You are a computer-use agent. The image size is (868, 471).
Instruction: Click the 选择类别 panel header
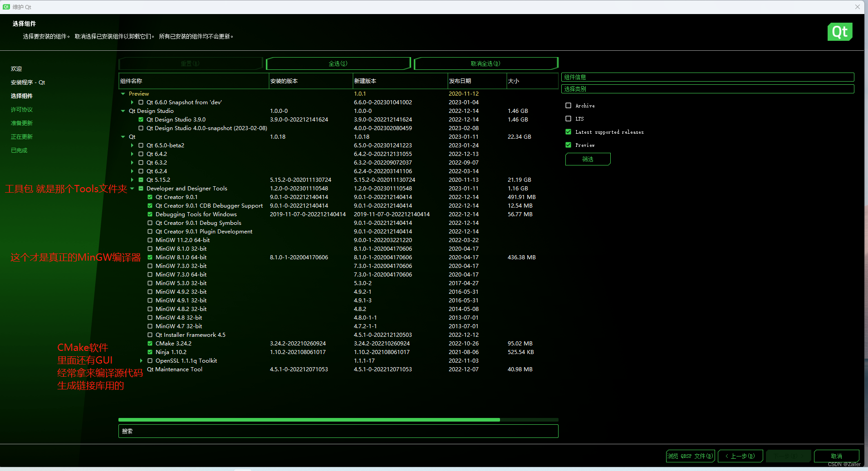[x=707, y=89]
